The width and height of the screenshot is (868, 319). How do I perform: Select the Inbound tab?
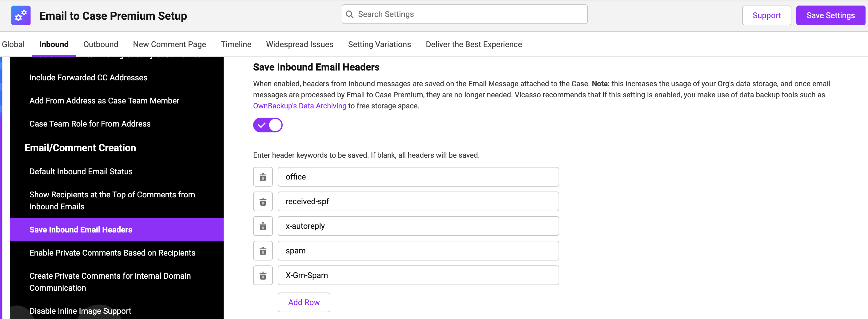coord(54,45)
